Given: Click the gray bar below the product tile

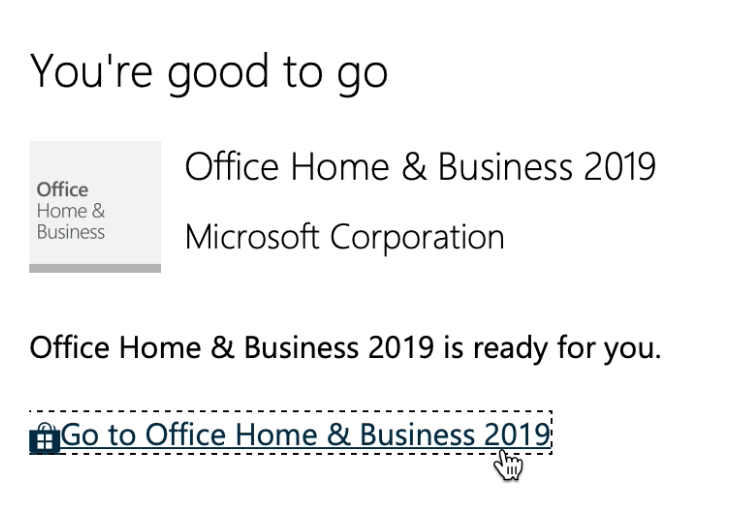Looking at the screenshot, I should [95, 269].
